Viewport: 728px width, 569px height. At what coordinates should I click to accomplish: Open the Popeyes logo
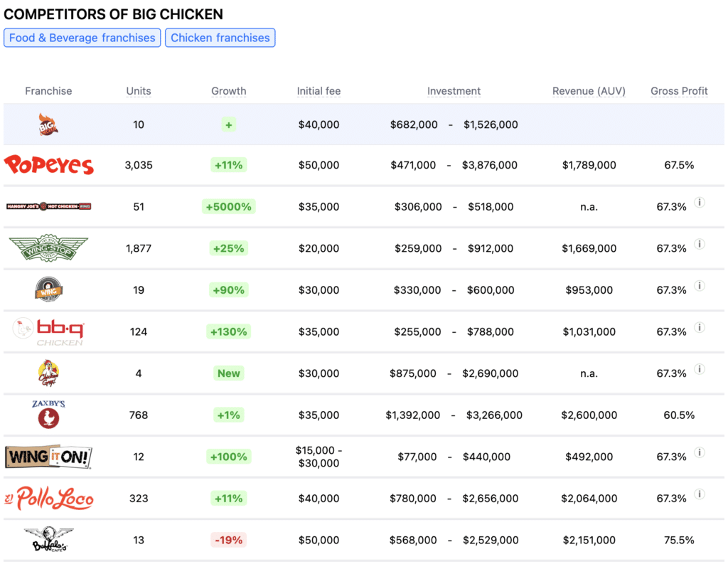click(49, 165)
